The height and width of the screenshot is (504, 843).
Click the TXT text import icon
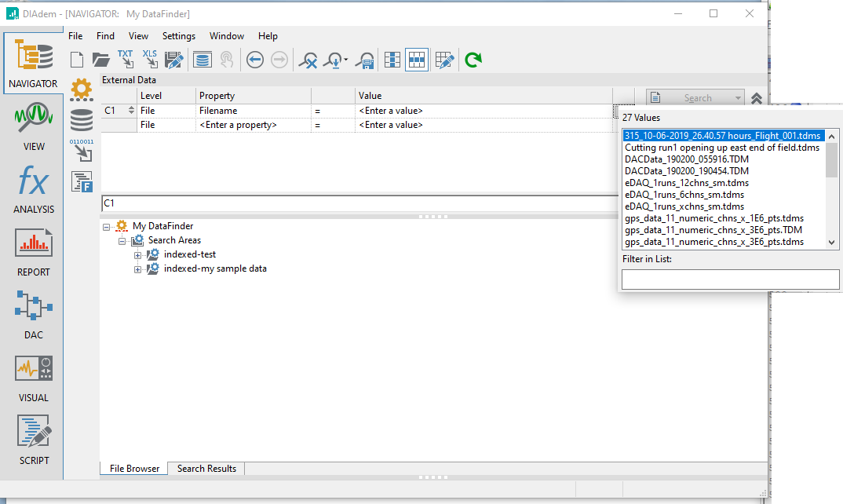point(126,59)
